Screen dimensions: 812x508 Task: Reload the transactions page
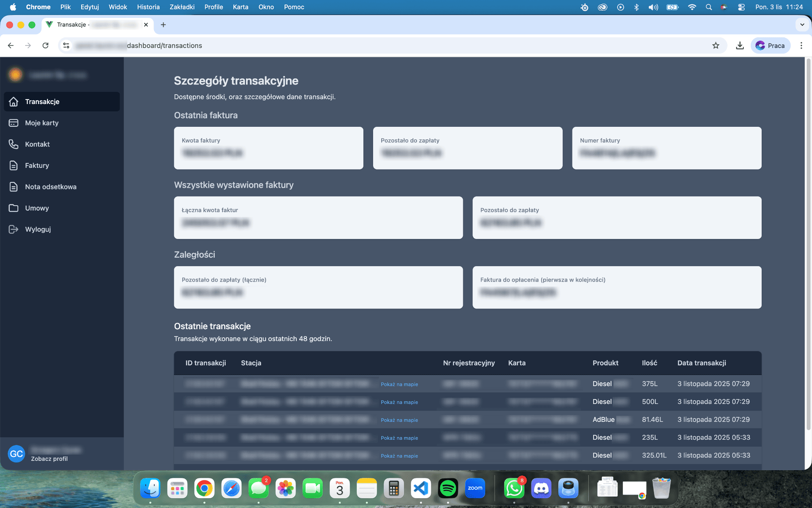point(45,46)
